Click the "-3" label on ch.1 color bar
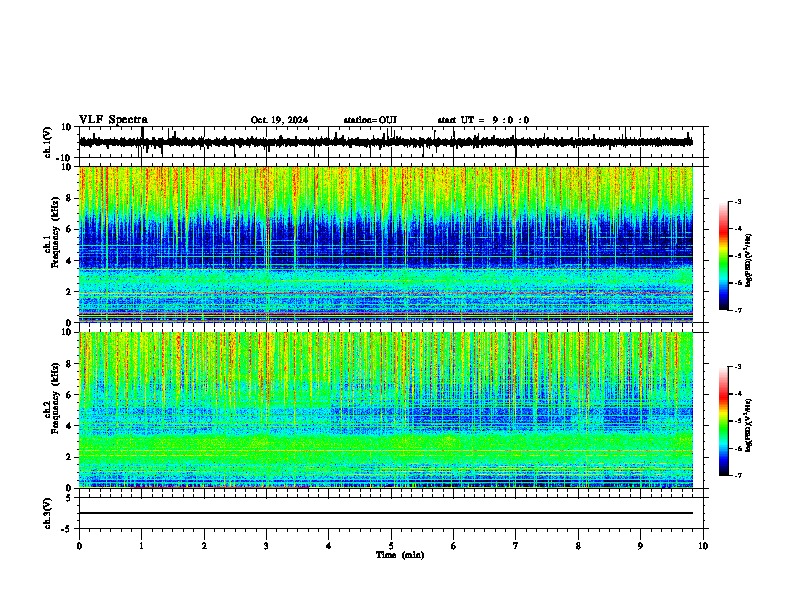792x612 pixels. (737, 201)
